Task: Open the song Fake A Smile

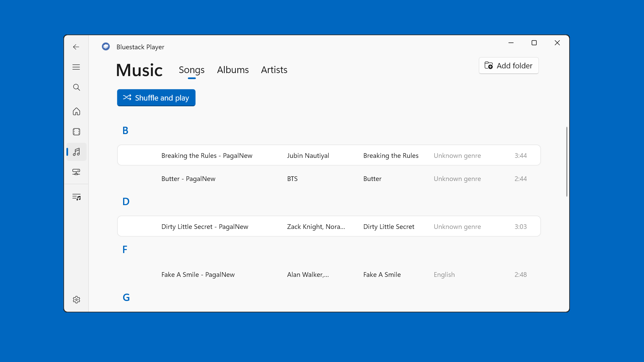Action: [x=302, y=274]
